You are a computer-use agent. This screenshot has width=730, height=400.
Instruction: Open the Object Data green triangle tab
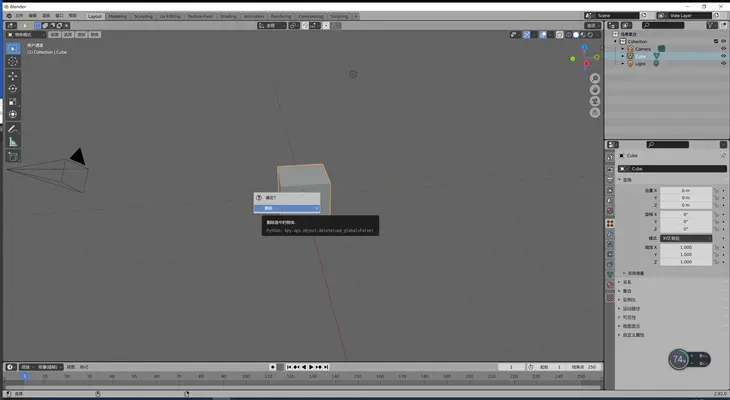(x=610, y=275)
